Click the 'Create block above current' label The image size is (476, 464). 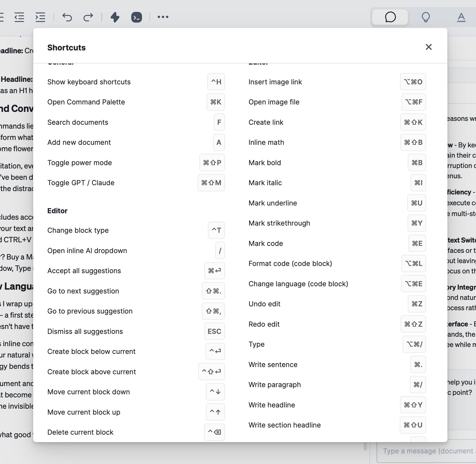92,372
